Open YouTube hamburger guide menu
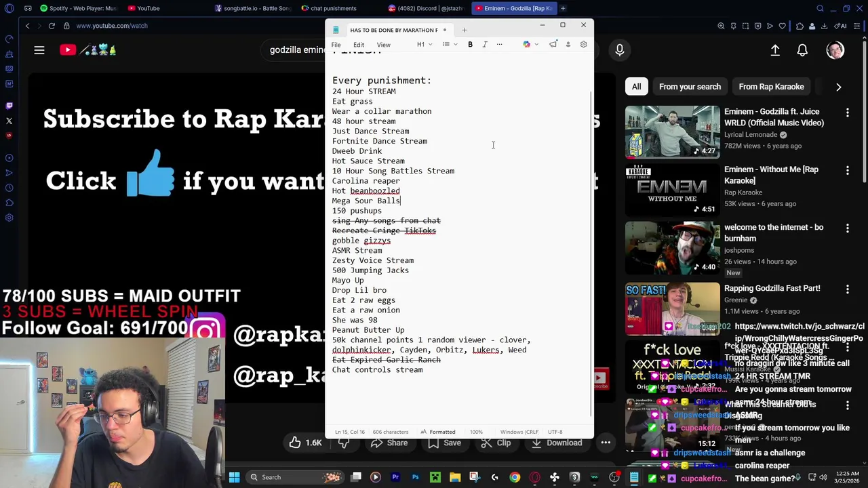Viewport: 868px width, 488px height. pyautogui.click(x=39, y=50)
